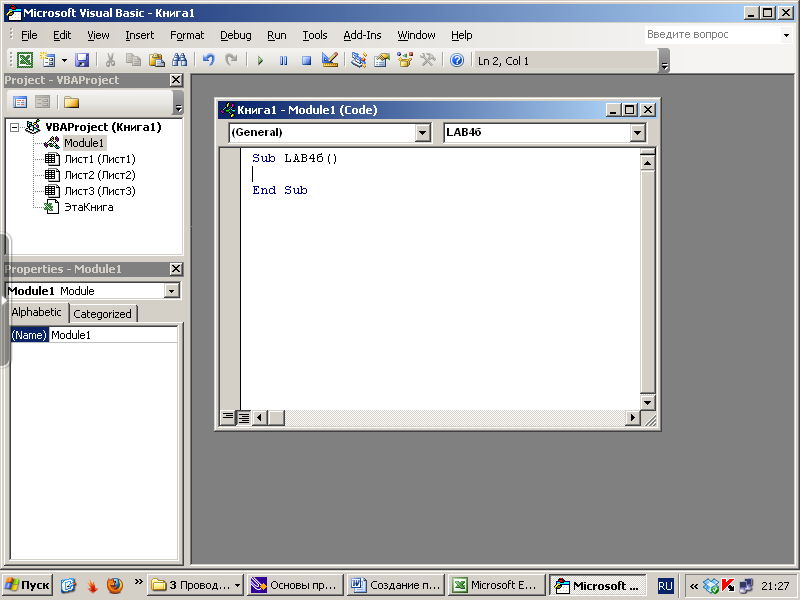The image size is (800, 600).
Task: Switch to Создание п... Word taskbar button
Action: (x=396, y=585)
